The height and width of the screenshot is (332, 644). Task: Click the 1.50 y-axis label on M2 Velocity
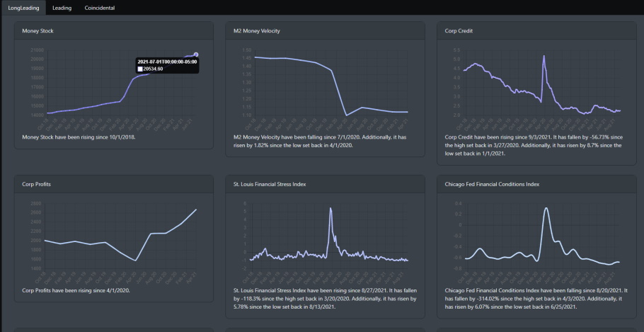[x=246, y=50]
